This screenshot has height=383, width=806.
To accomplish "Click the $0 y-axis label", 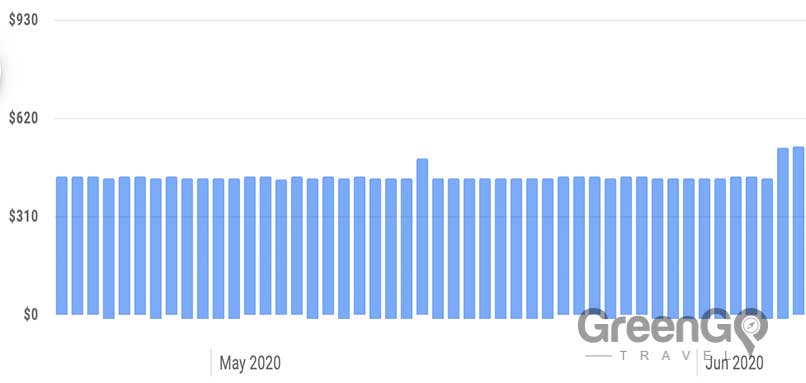I will (30, 315).
